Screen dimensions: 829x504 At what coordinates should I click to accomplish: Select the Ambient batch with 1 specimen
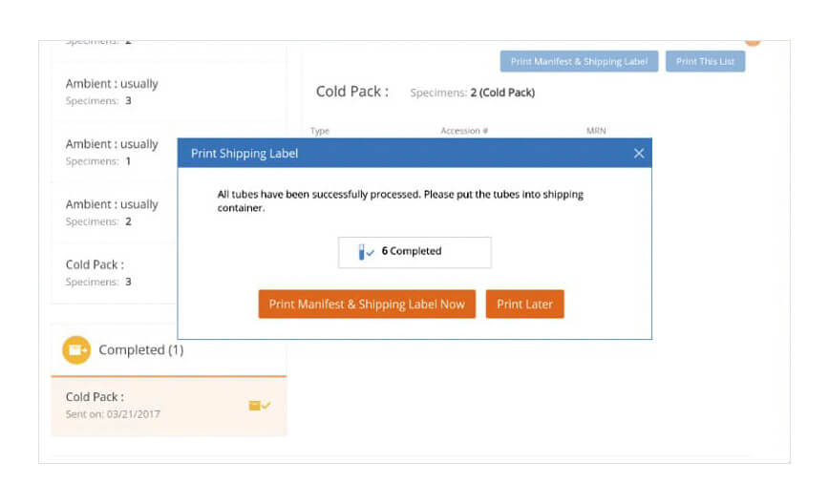pos(112,152)
